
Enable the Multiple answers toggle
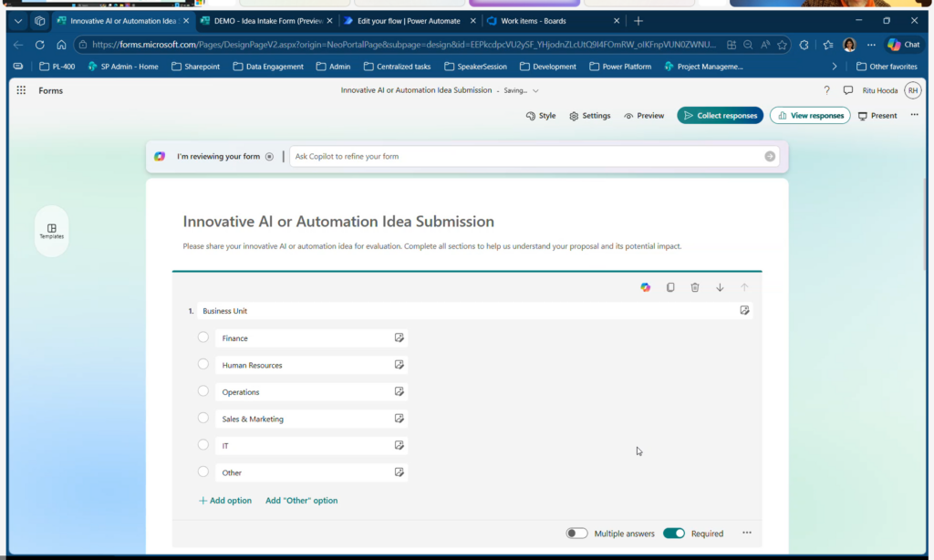(x=576, y=534)
